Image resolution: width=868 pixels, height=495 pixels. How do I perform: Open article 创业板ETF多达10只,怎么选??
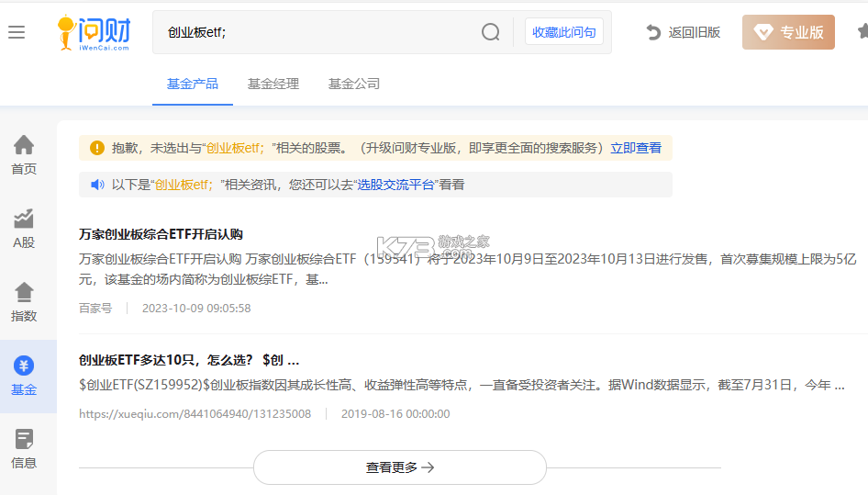coord(189,360)
